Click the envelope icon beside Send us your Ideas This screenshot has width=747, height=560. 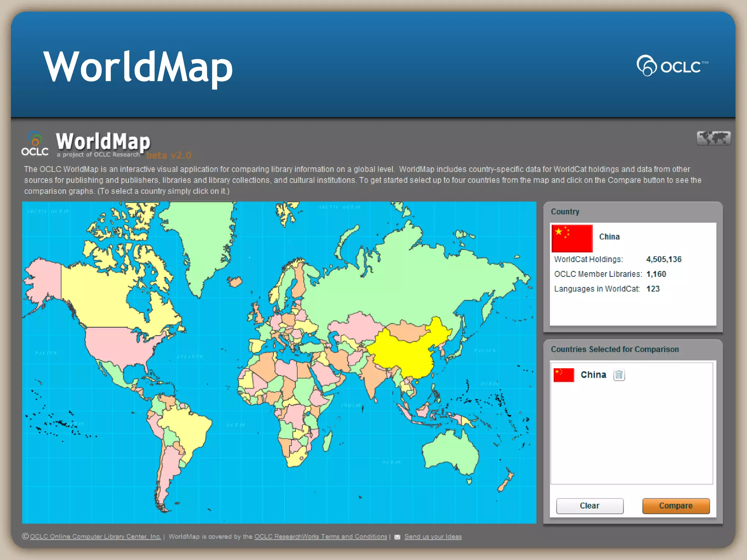pos(397,537)
